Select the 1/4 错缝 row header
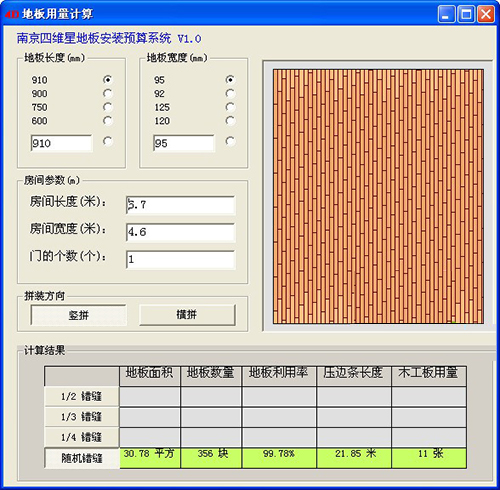The height and width of the screenshot is (490, 500). point(82,437)
